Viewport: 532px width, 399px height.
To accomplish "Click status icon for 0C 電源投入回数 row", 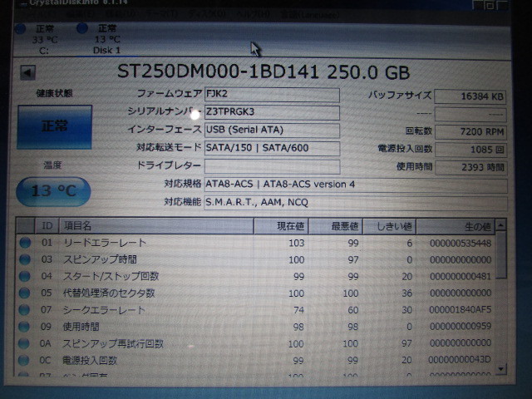I will coord(23,360).
